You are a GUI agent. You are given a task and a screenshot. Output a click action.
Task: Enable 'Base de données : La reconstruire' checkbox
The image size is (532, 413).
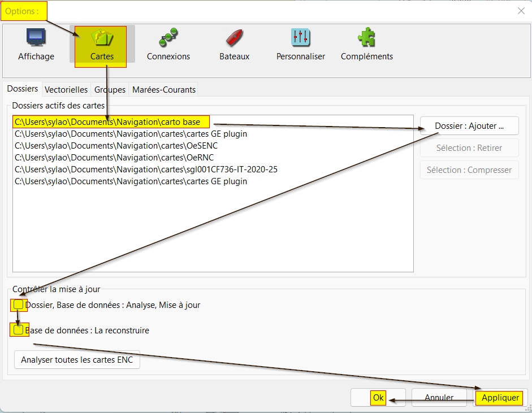[18, 329]
